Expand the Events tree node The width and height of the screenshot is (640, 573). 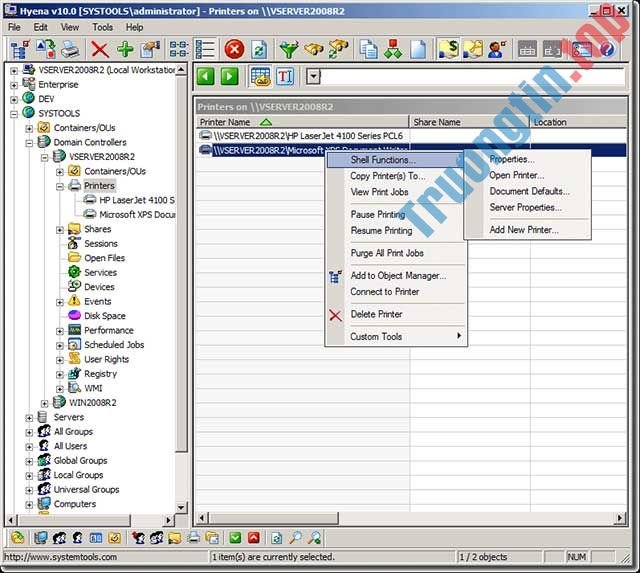(x=60, y=302)
